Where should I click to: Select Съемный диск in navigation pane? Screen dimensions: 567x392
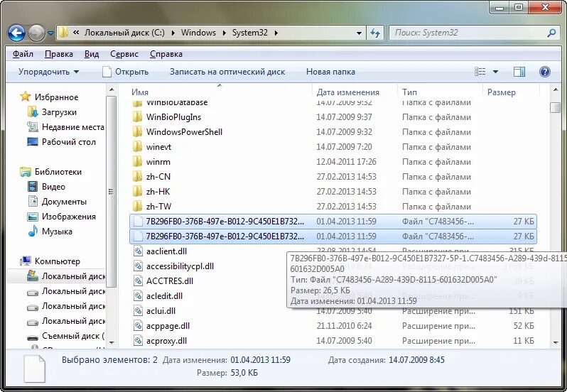pos(73,336)
